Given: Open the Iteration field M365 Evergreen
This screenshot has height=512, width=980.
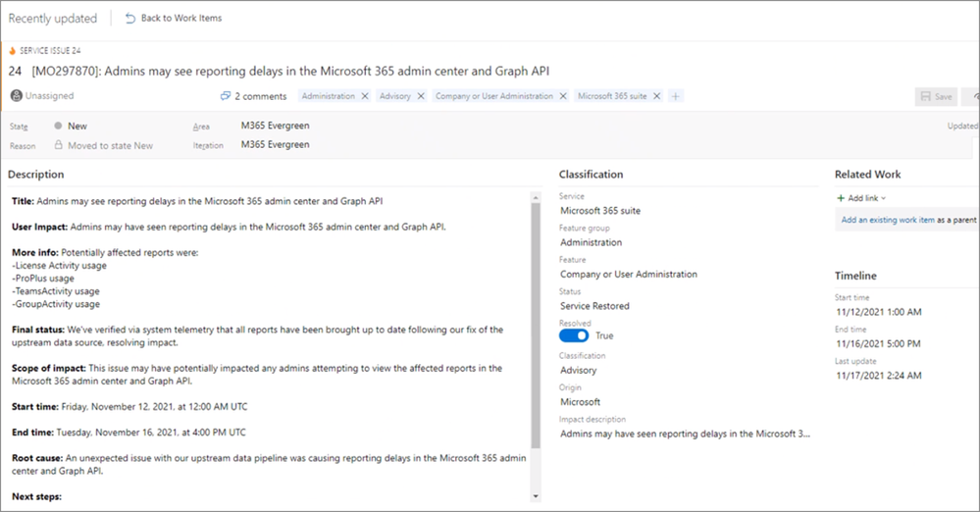Looking at the screenshot, I should point(275,144).
